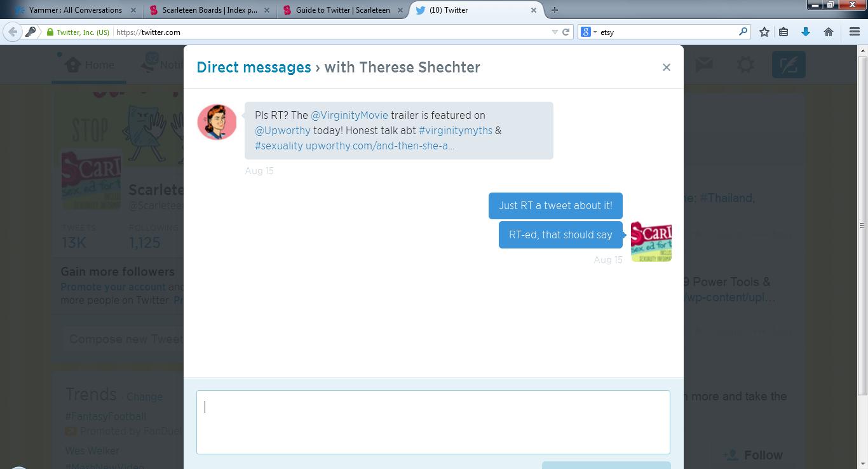
Task: Open the Wes Welker trend
Action: pyautogui.click(x=92, y=451)
